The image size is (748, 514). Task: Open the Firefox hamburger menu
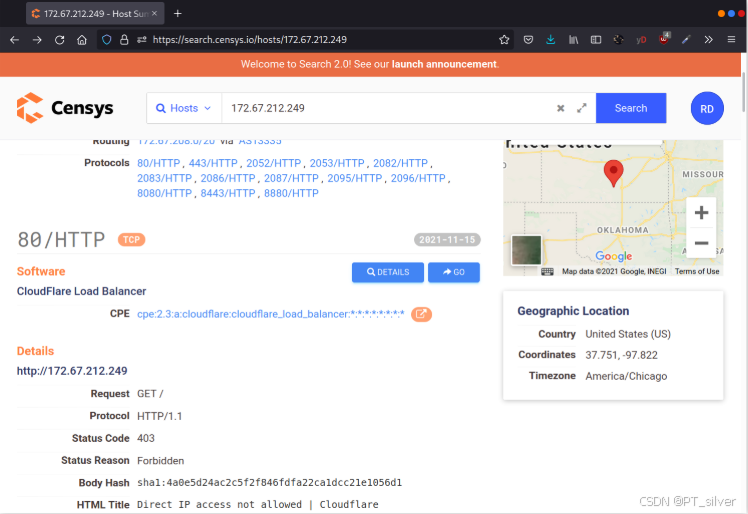point(731,40)
